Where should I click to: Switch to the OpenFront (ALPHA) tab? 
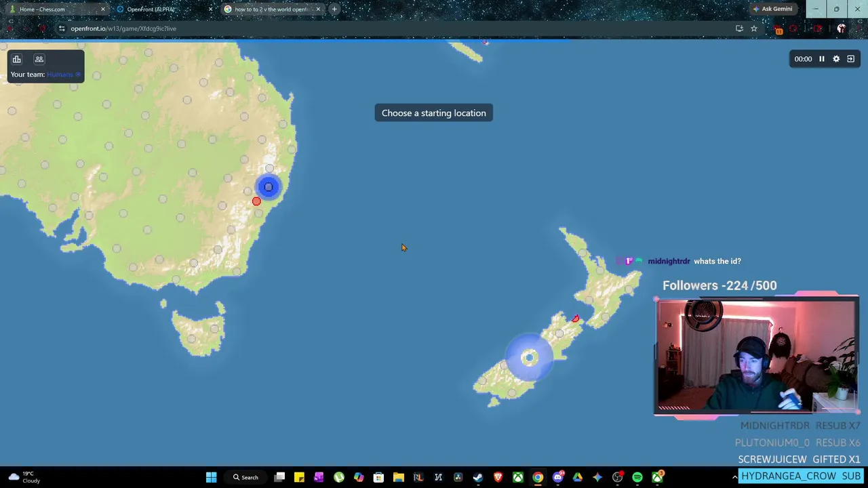[x=164, y=9]
